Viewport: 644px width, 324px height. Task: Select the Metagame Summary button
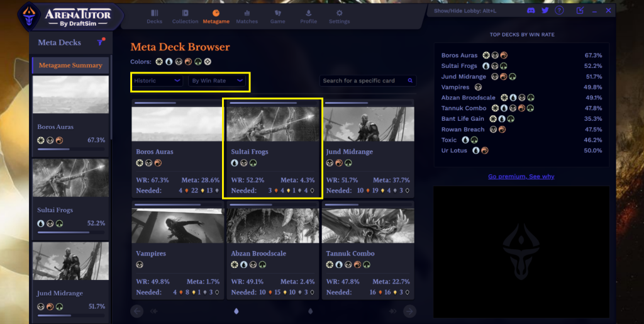pyautogui.click(x=70, y=65)
